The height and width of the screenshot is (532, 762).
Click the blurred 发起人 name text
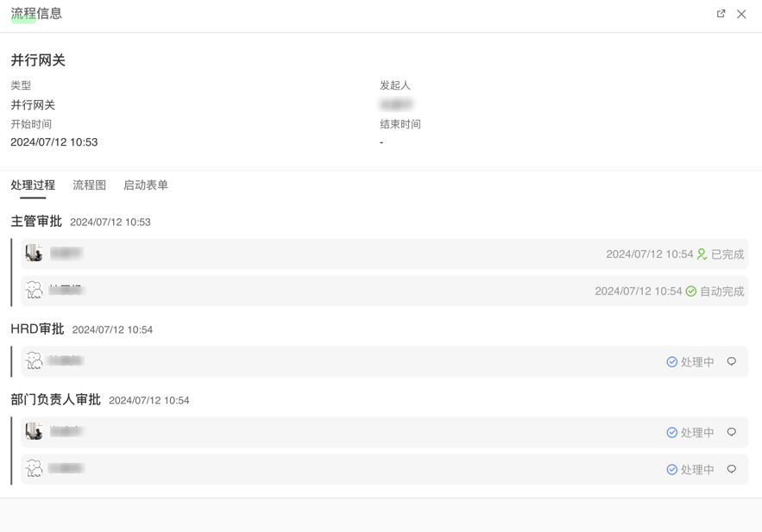[397, 103]
